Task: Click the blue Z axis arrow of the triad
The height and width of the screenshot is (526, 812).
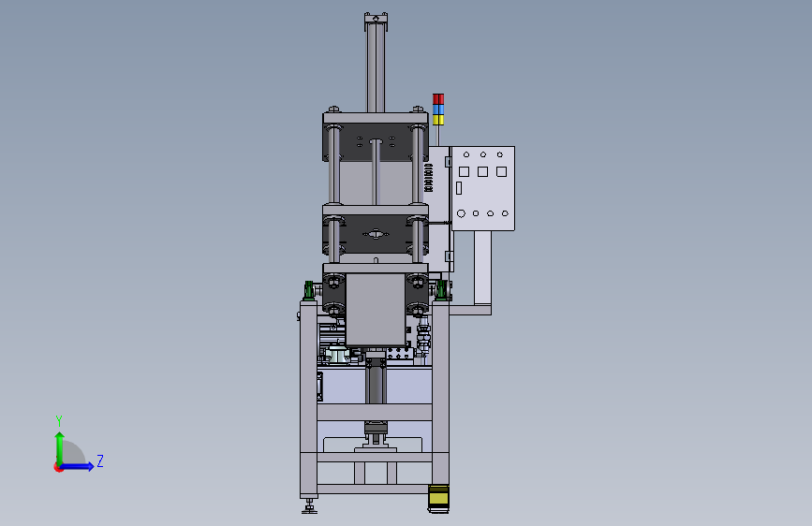Action: point(78,466)
